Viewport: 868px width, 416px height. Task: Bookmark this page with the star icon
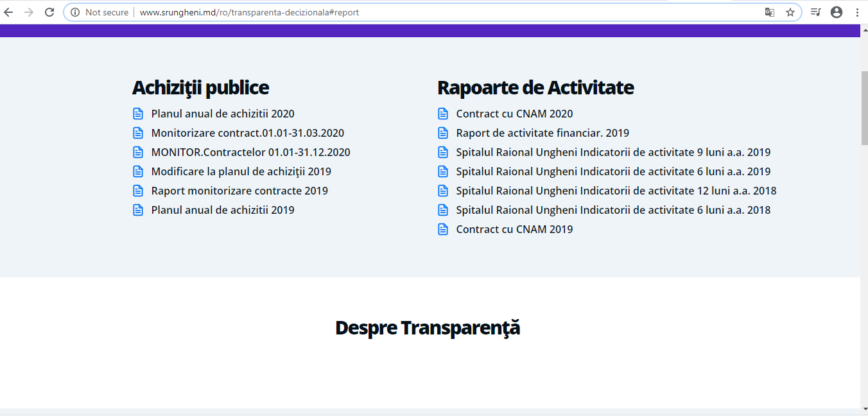pos(790,12)
